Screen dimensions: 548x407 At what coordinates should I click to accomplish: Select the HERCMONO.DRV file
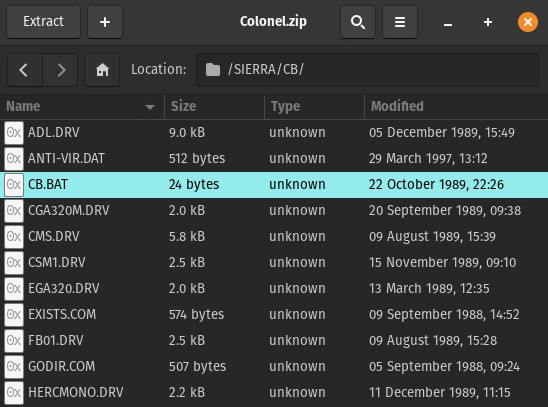pos(274,392)
